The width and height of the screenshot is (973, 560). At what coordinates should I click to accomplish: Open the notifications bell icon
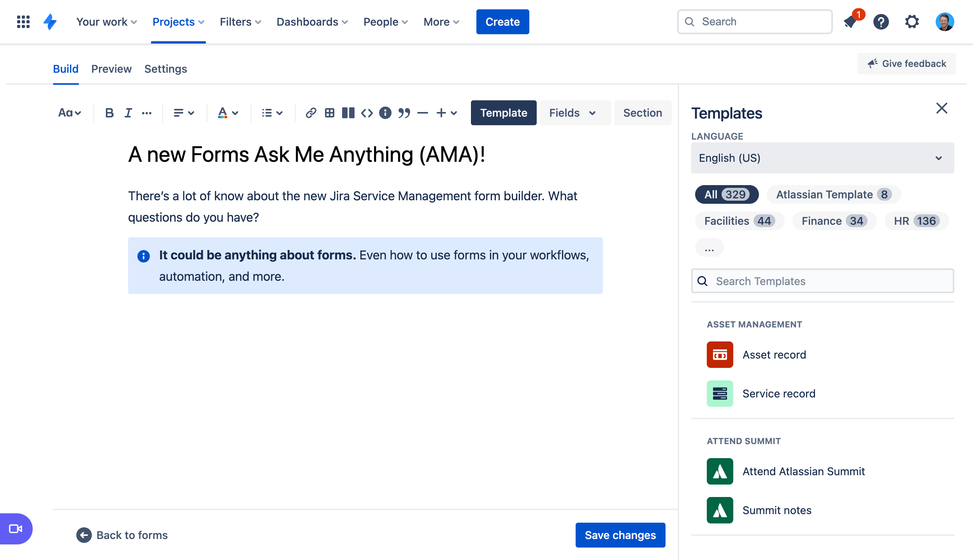[x=851, y=22]
